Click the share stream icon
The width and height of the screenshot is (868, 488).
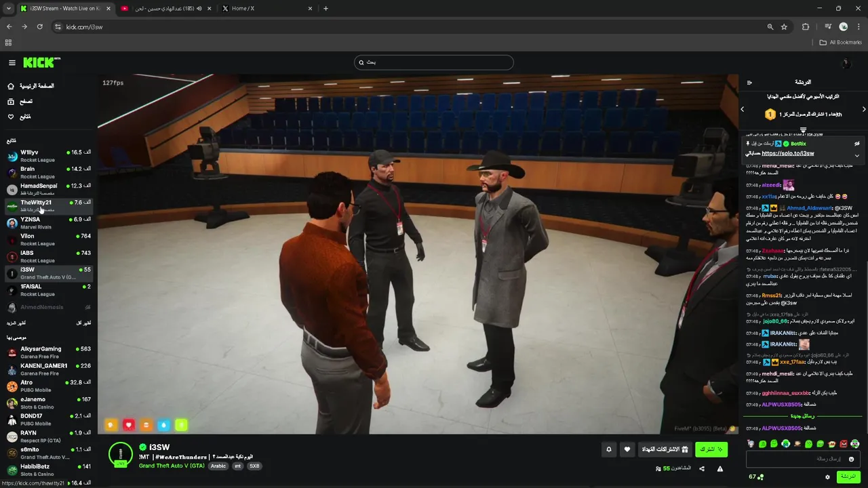pos(702,468)
